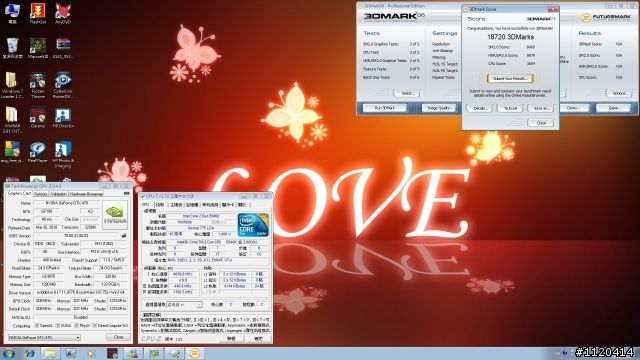640x360 pixels.
Task: Click the To Excel button in the Score dialog
Action: 510,108
